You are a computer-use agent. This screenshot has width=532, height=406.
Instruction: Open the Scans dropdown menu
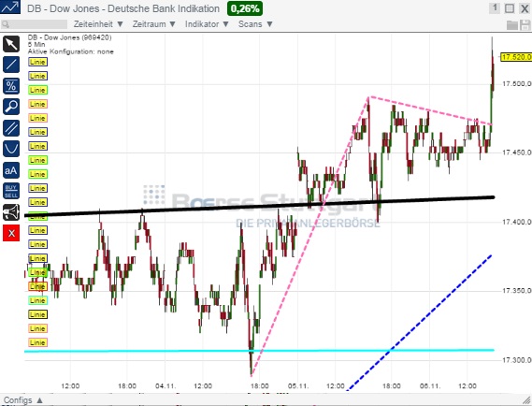click(255, 24)
